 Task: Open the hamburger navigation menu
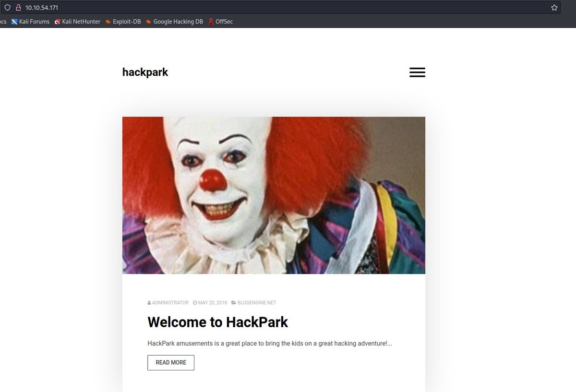417,72
